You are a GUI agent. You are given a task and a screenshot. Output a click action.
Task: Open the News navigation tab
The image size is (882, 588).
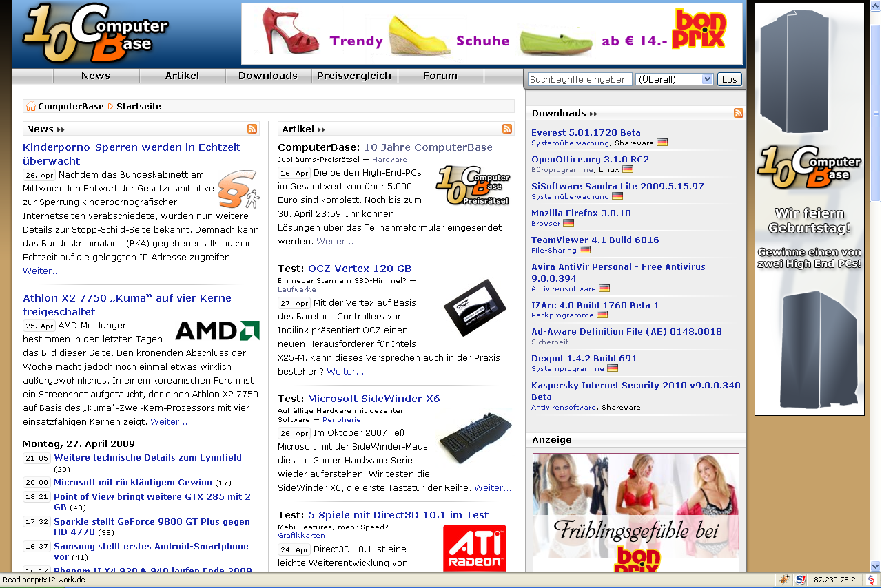[95, 76]
